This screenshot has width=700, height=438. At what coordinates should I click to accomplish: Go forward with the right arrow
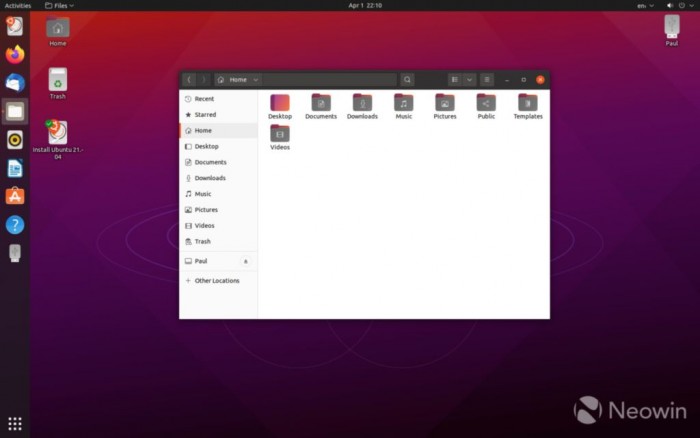pos(204,80)
